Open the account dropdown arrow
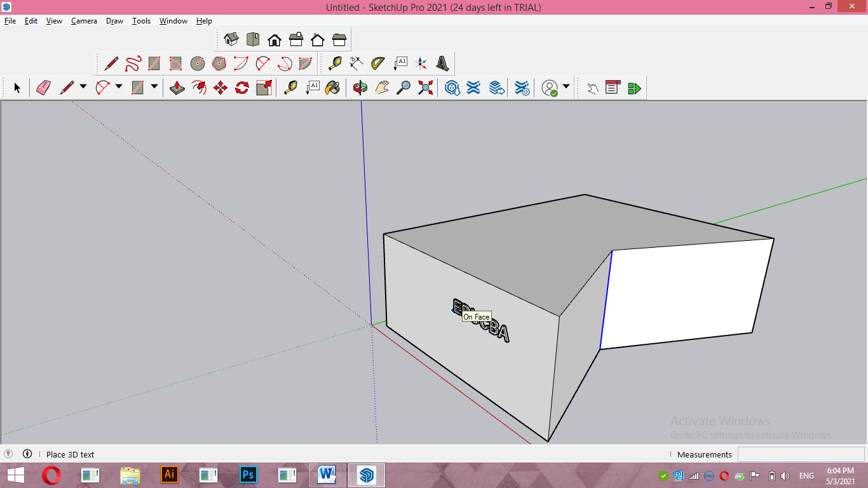The width and height of the screenshot is (868, 488). [566, 87]
